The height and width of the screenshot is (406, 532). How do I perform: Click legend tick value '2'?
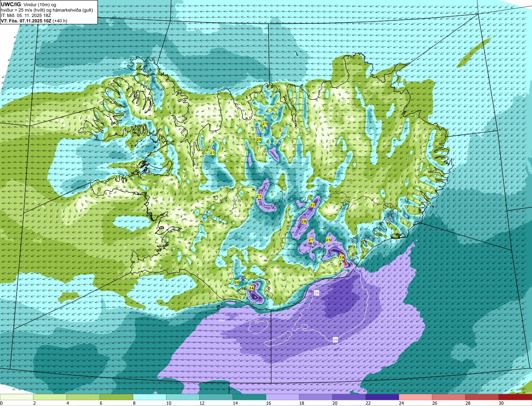[x=34, y=403]
